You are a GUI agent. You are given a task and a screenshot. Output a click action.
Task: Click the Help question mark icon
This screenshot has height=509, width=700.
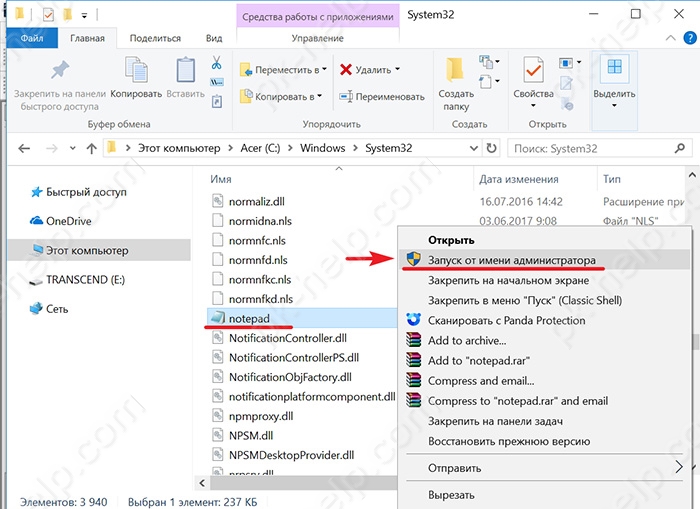[x=690, y=38]
